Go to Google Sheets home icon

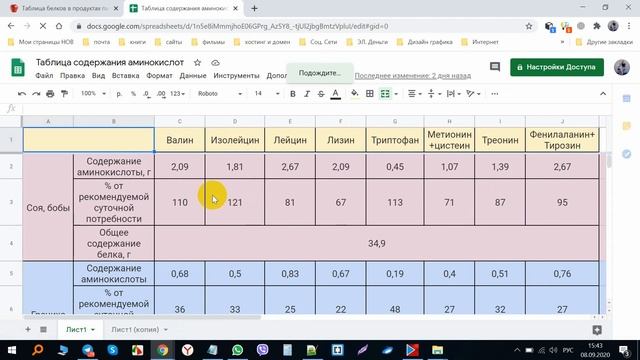tap(18, 68)
